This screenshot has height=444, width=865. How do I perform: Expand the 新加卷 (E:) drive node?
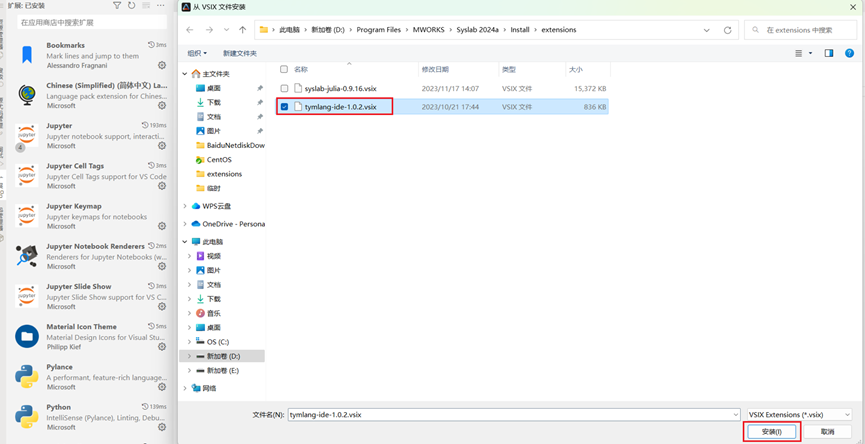point(190,371)
